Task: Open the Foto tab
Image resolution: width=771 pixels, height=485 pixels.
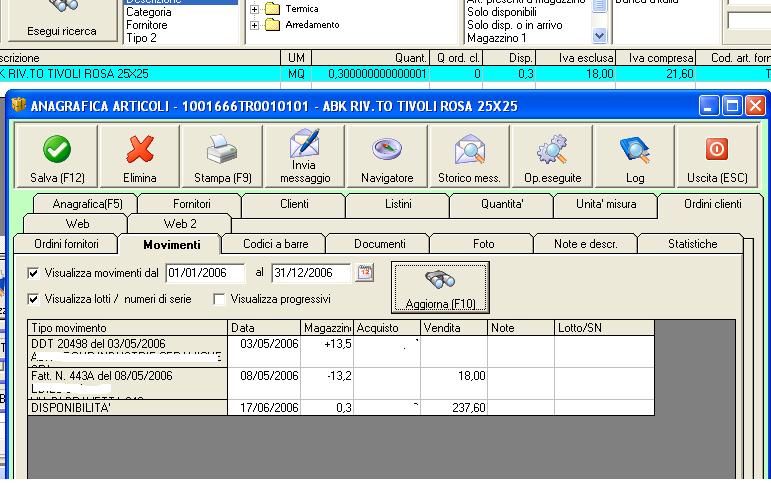Action: coord(483,244)
